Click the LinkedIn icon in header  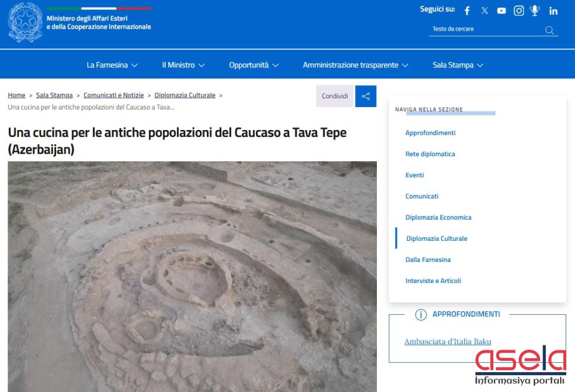[x=553, y=11]
